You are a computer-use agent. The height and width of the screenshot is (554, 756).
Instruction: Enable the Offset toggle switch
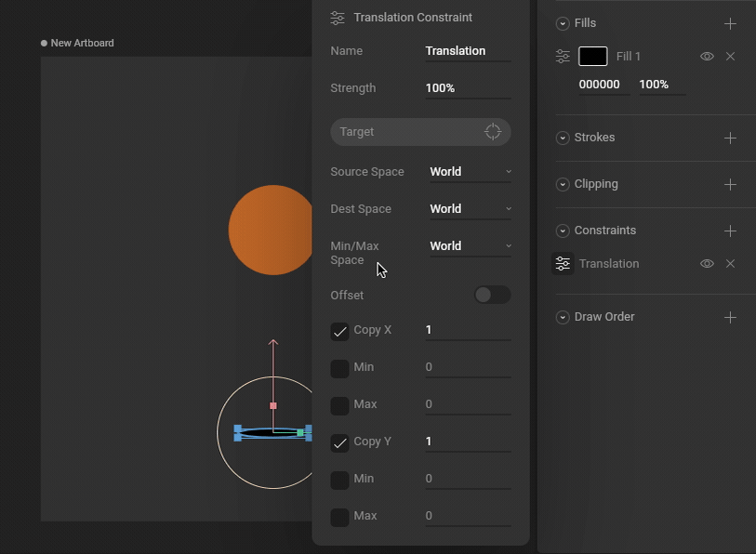pyautogui.click(x=492, y=295)
